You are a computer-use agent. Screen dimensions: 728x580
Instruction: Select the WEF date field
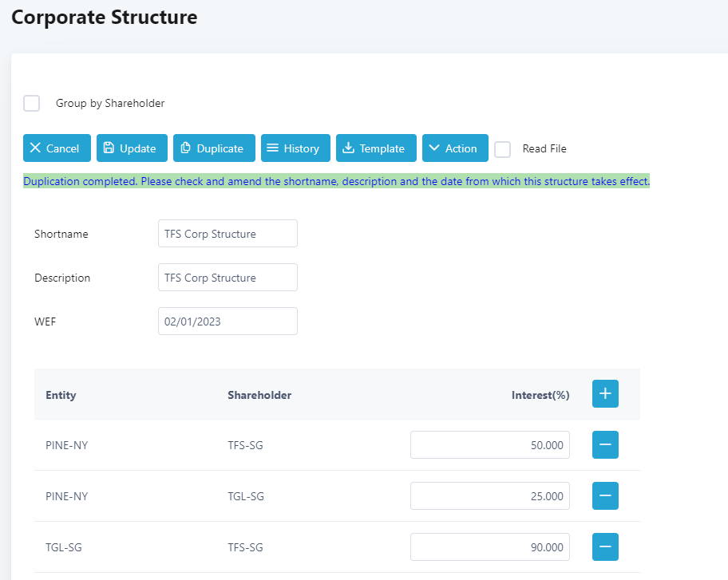(x=227, y=322)
